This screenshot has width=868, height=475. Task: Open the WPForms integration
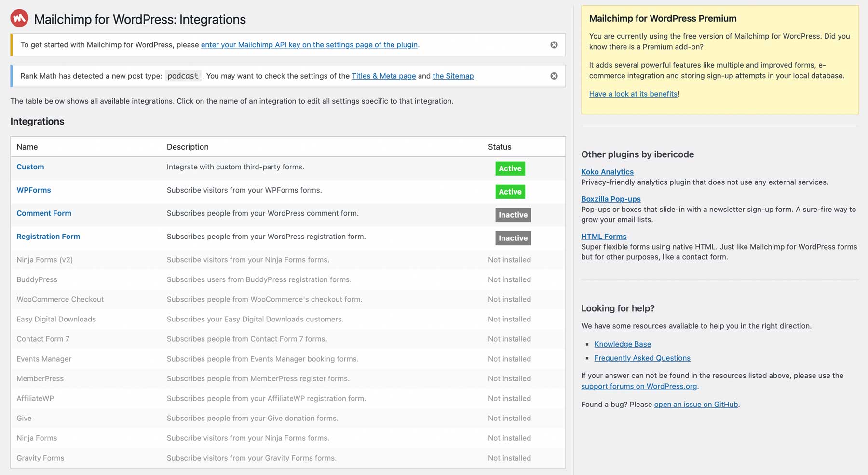pos(34,190)
